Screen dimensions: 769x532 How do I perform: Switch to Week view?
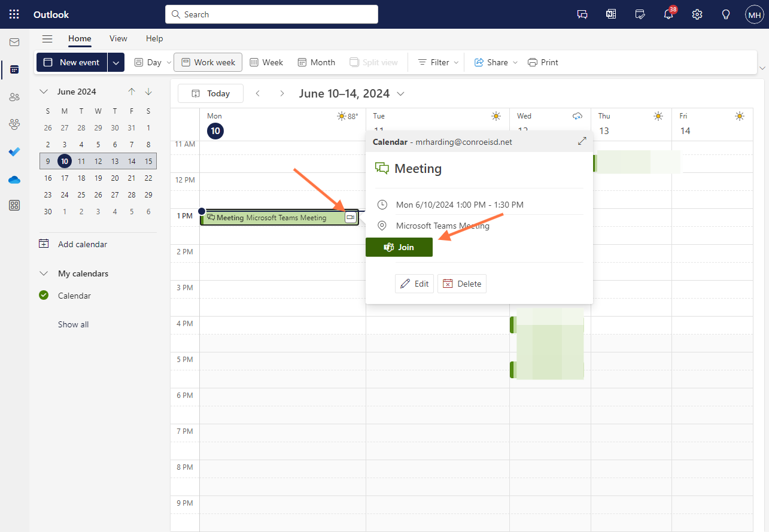click(266, 62)
